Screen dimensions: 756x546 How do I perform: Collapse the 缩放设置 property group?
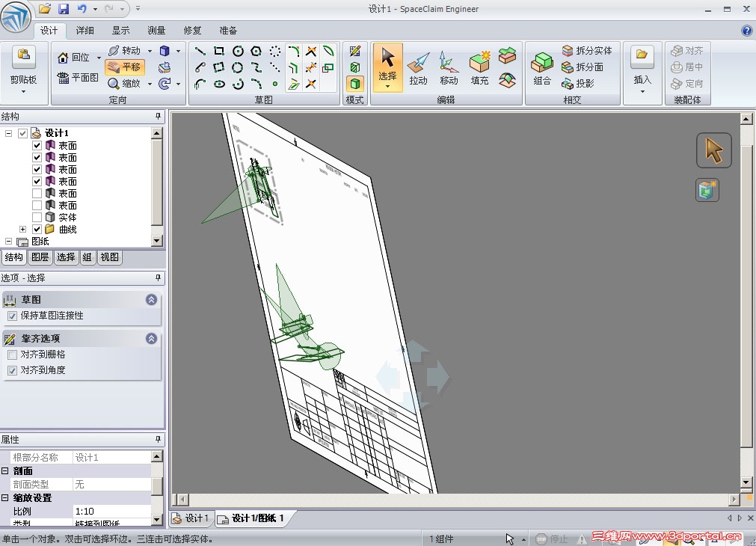tap(4, 498)
